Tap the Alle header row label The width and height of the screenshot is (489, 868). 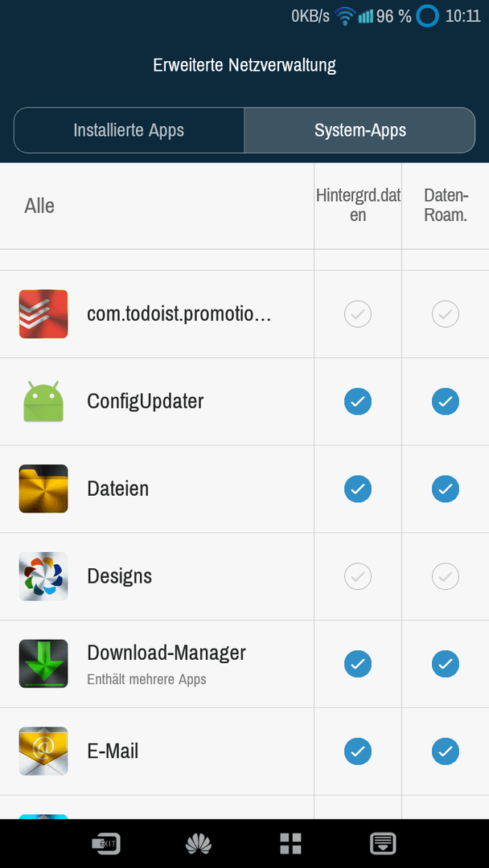coord(39,206)
